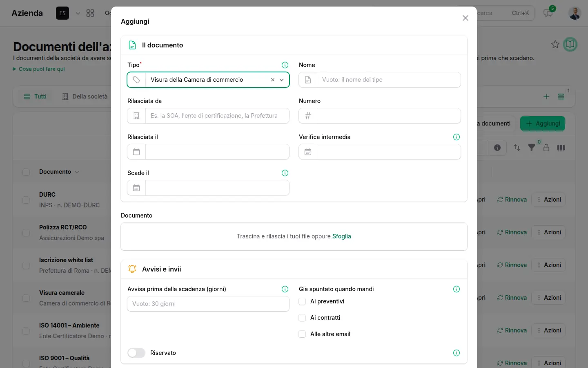
Task: Click the star favorite icon on the page
Action: point(555,44)
